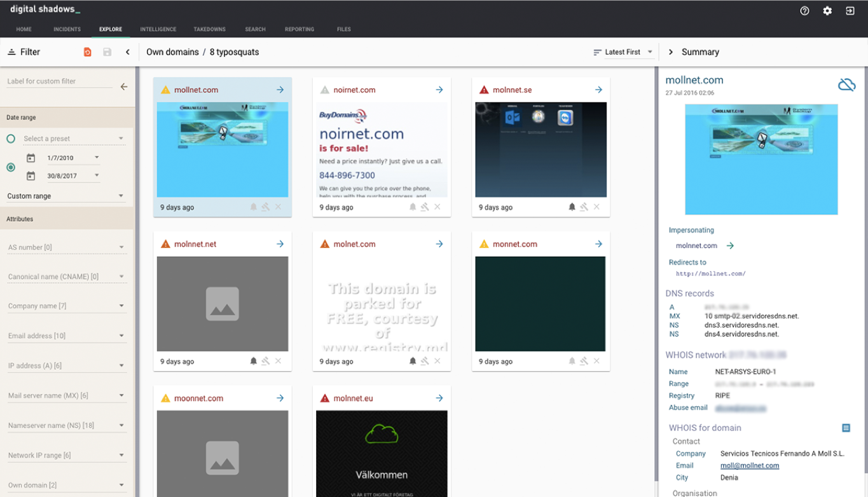
Task: Open the help question mark icon
Action: (x=804, y=11)
